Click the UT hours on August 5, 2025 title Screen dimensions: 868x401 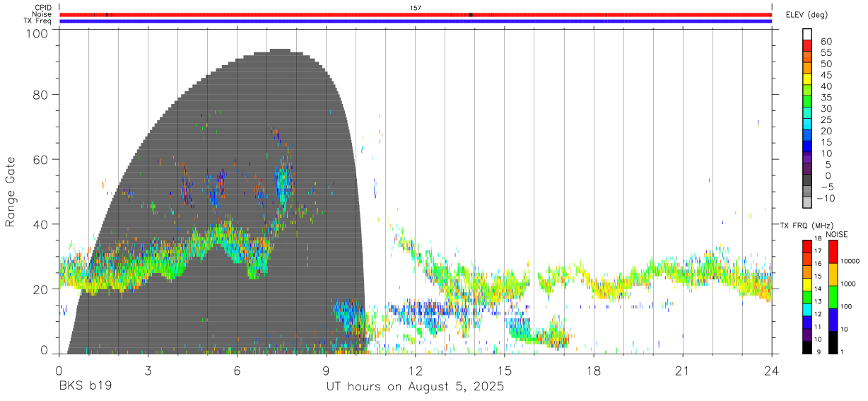click(415, 387)
